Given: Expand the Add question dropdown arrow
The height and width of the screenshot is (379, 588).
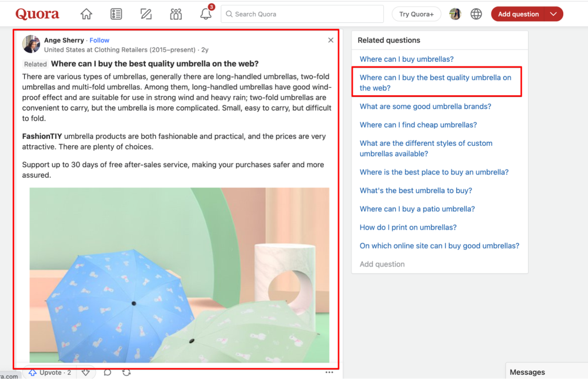Looking at the screenshot, I should [553, 14].
